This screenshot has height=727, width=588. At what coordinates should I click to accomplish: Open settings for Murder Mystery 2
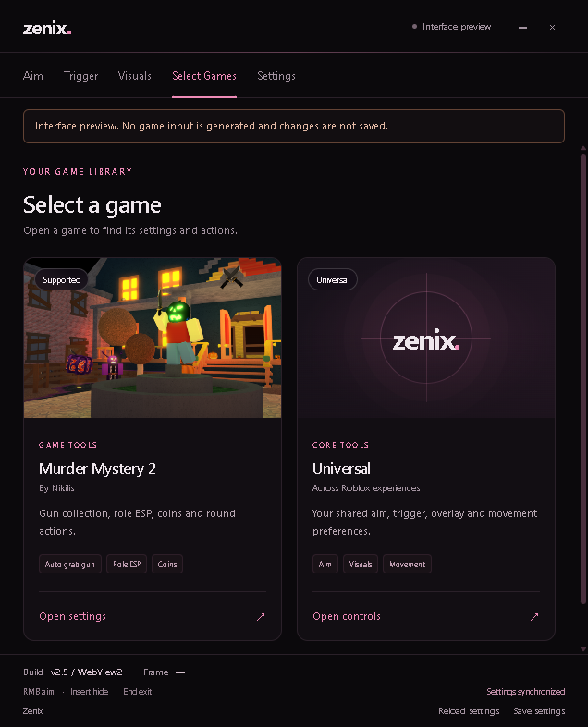73,616
